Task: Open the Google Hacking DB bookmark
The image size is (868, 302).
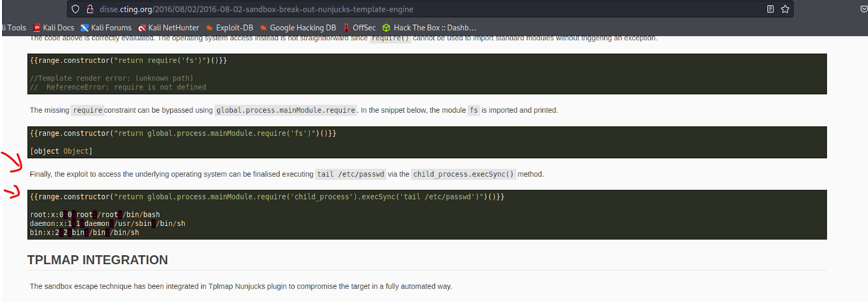Action: click(298, 28)
